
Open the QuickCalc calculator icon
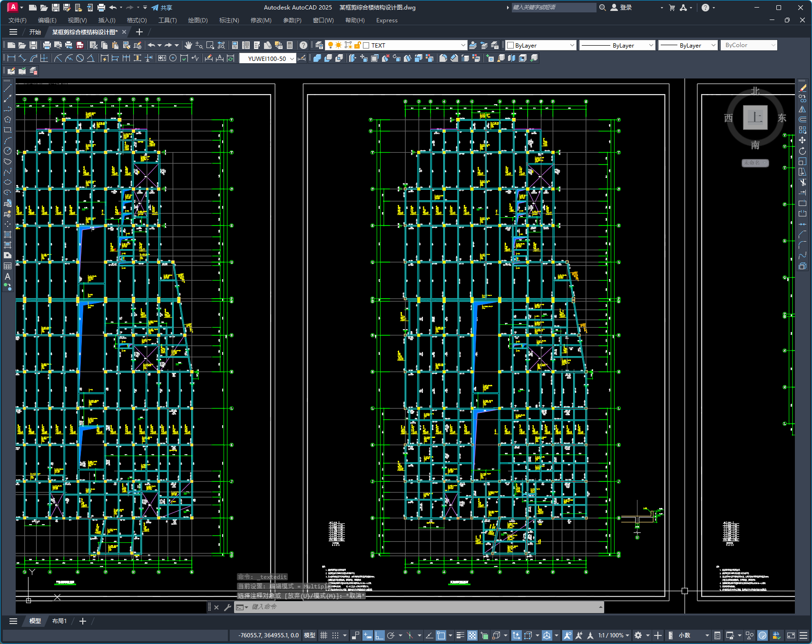click(290, 45)
